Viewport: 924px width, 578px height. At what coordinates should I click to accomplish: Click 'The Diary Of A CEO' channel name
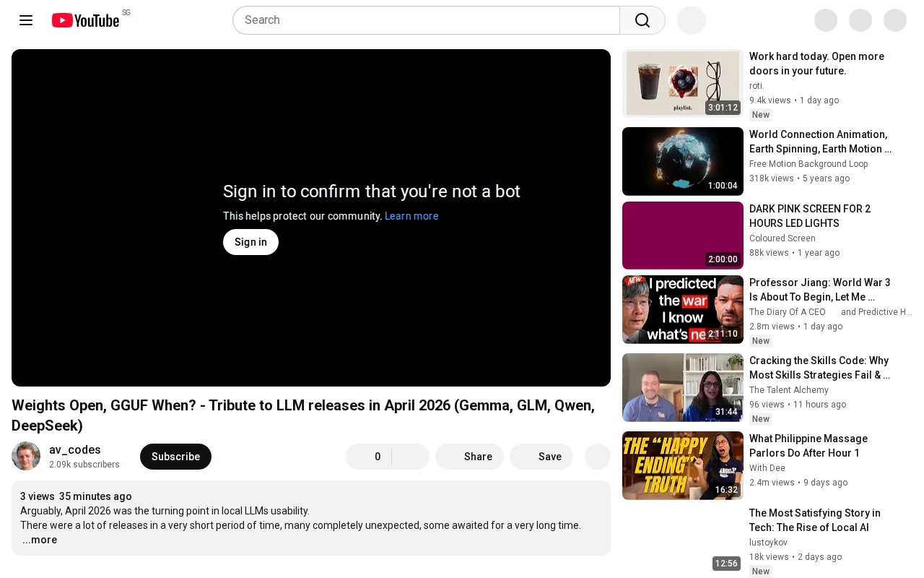click(788, 312)
